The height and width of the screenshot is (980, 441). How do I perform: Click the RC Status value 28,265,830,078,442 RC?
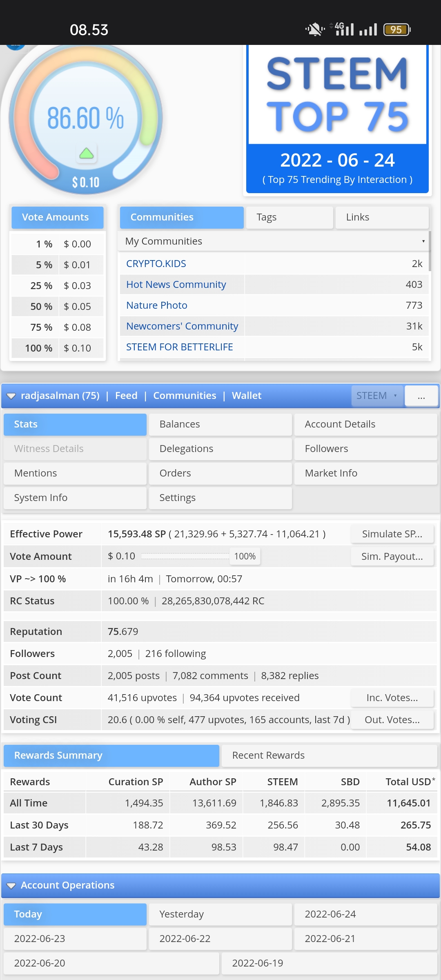(213, 601)
